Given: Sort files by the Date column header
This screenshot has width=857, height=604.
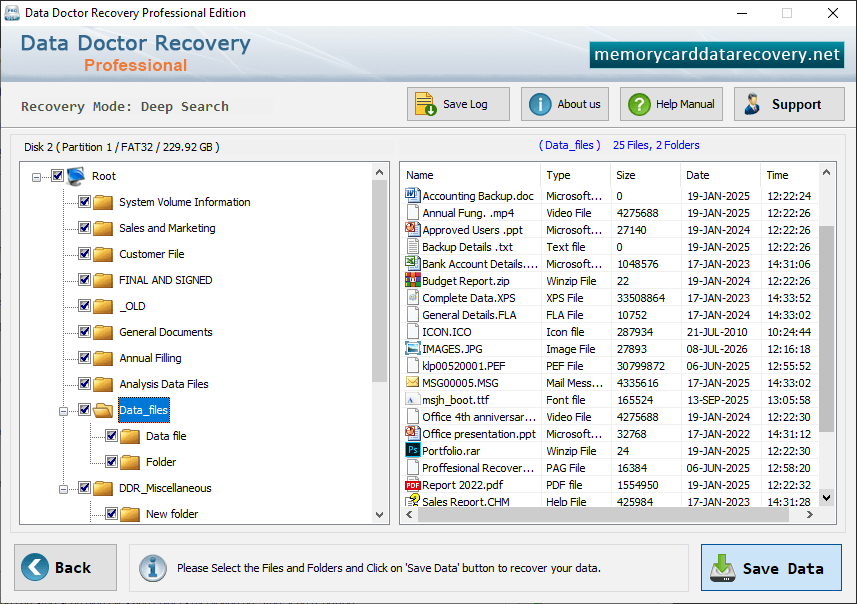Looking at the screenshot, I should (720, 175).
